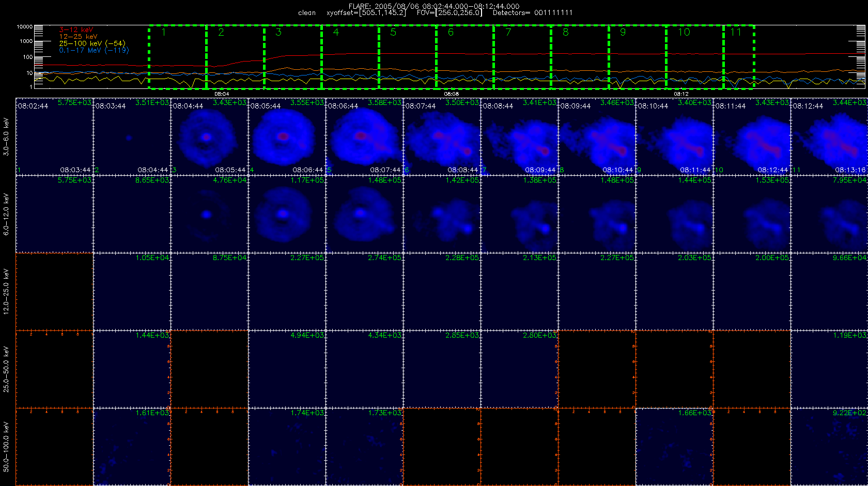Image resolution: width=868 pixels, height=486 pixels.
Task: Select the 3–6 keV image starting 08:05:44
Action: click(287, 136)
